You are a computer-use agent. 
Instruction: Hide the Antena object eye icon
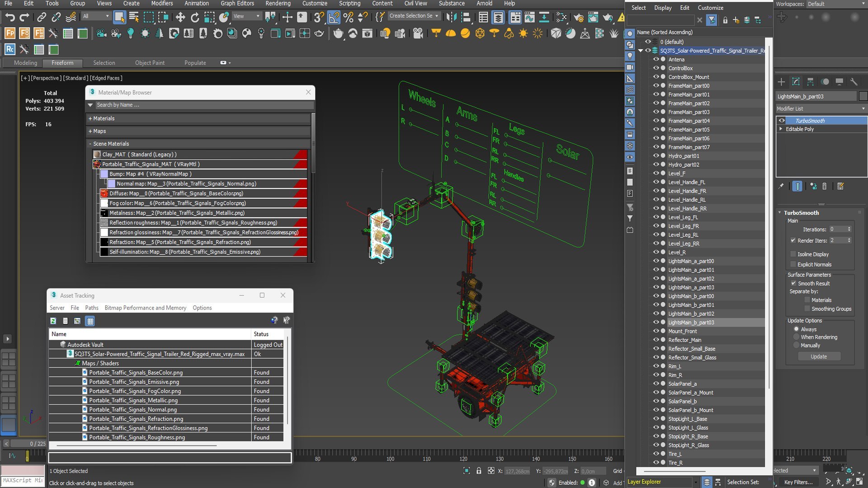pyautogui.click(x=656, y=59)
